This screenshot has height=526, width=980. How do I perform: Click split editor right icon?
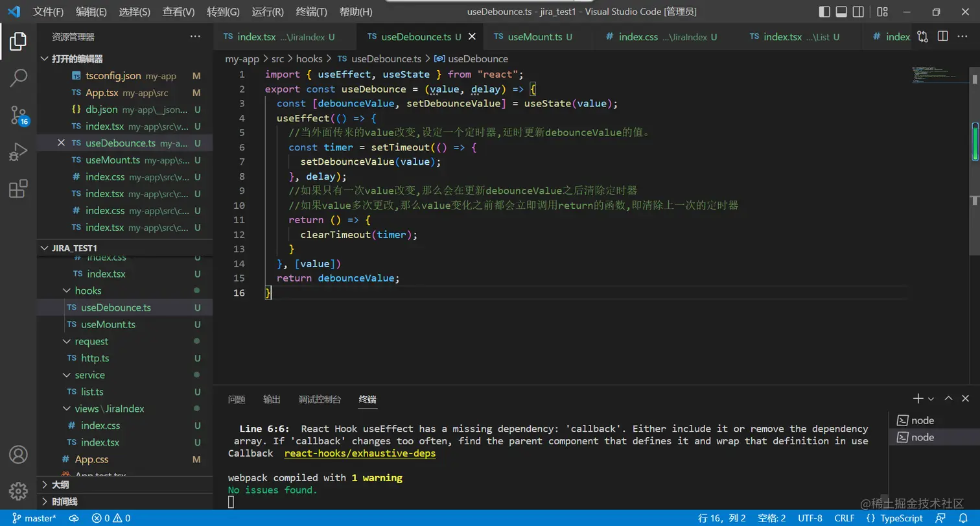click(x=943, y=37)
